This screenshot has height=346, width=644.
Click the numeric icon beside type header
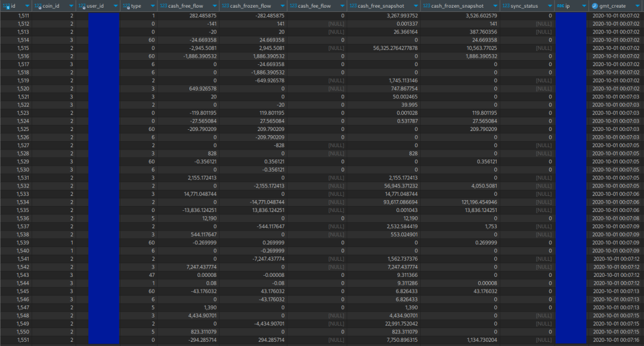(125, 6)
